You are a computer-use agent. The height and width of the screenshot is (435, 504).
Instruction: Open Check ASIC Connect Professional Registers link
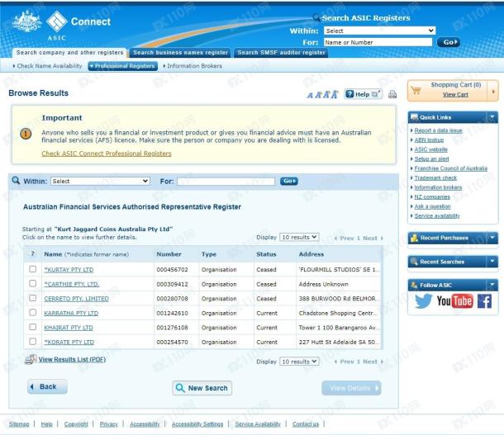107,154
